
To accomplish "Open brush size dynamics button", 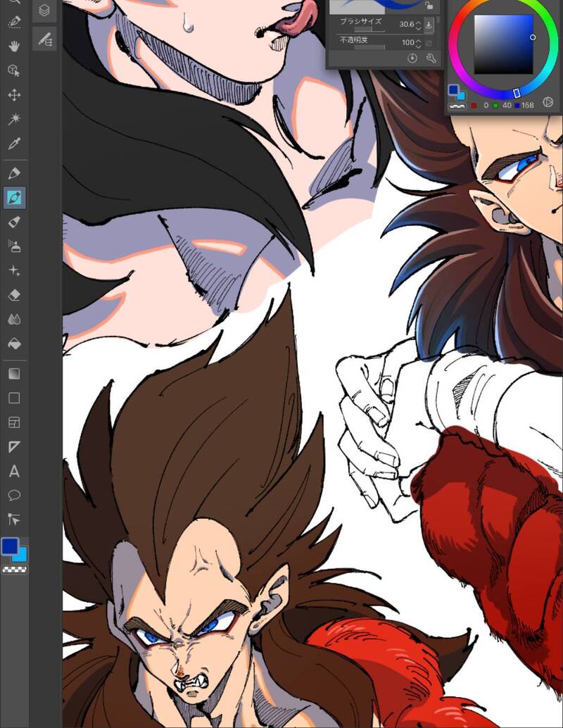I will [429, 25].
